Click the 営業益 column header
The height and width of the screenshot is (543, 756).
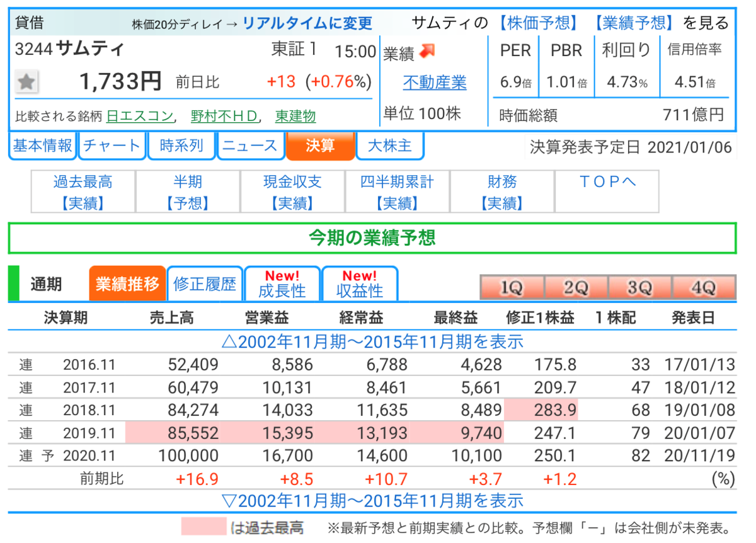pyautogui.click(x=266, y=317)
